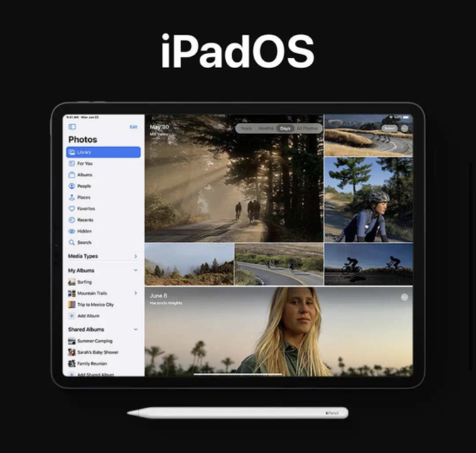
Task: Toggle the sidebar panel icon
Action: pos(72,127)
